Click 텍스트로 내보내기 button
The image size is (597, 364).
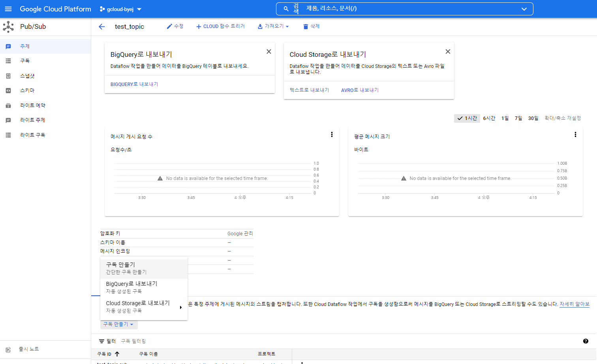[309, 90]
